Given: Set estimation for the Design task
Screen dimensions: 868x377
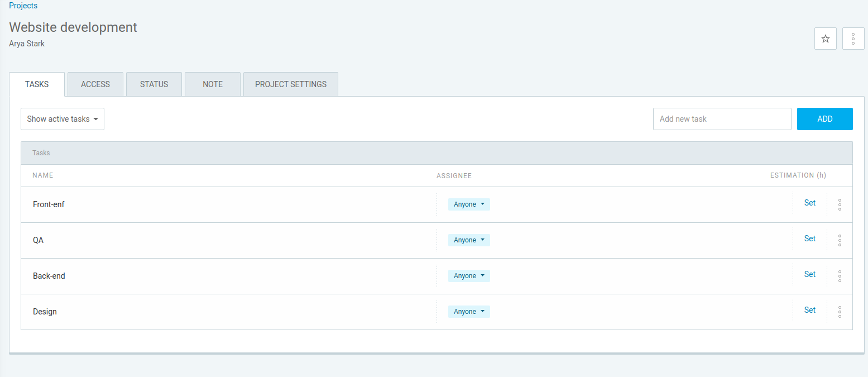Looking at the screenshot, I should click(810, 310).
